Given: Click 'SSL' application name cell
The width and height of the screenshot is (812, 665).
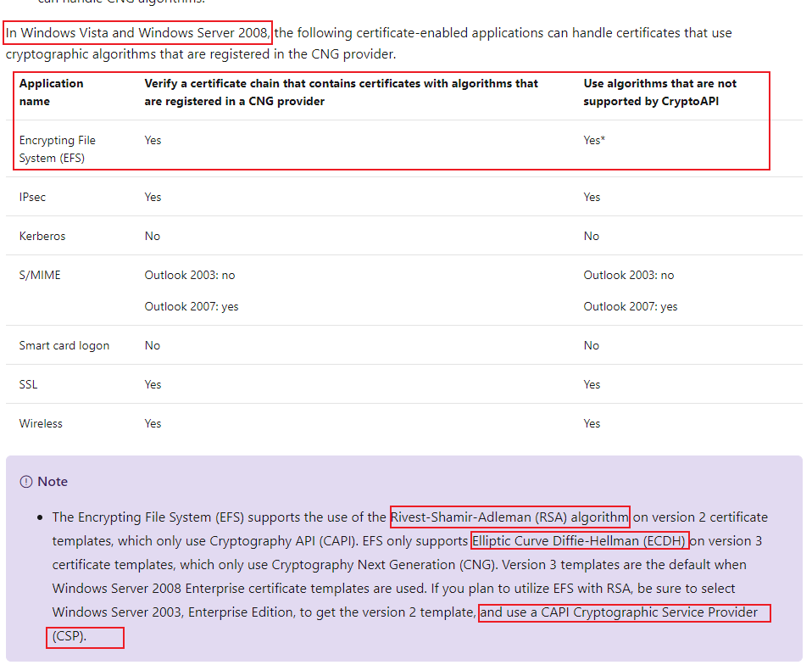Looking at the screenshot, I should click(x=28, y=384).
